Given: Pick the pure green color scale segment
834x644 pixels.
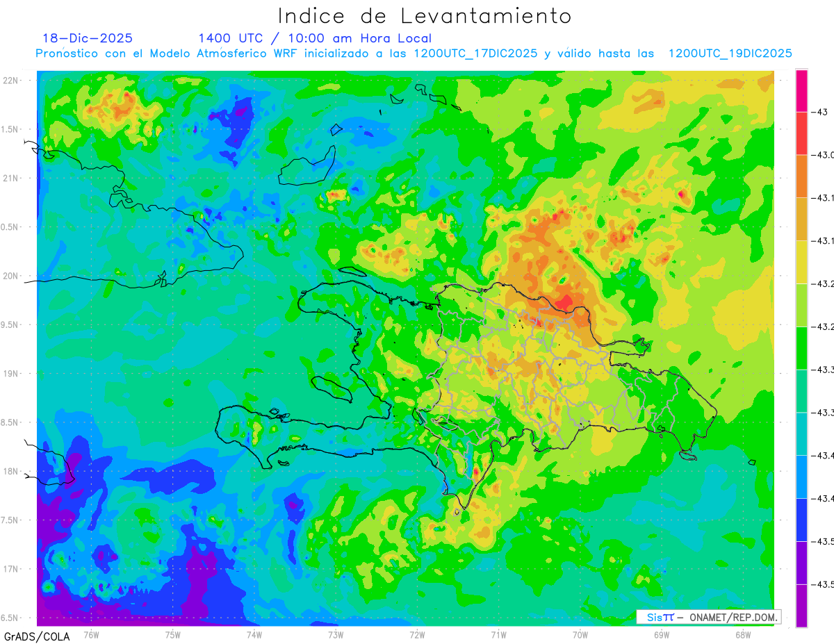Looking at the screenshot, I should pos(801,348).
